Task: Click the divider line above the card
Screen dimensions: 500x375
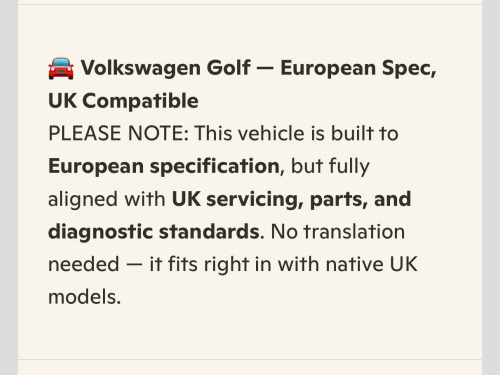Action: pos(250,4)
